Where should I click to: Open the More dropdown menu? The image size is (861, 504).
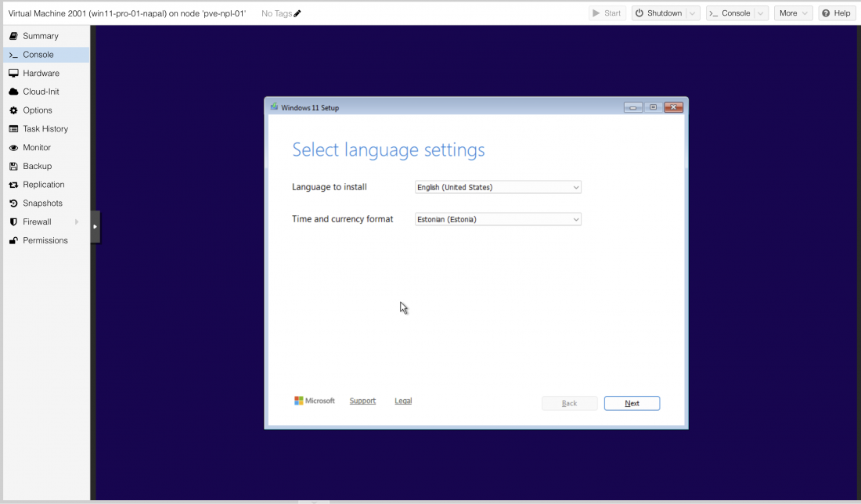tap(793, 13)
